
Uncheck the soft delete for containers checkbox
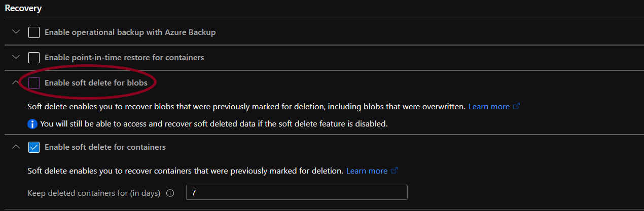pos(34,147)
